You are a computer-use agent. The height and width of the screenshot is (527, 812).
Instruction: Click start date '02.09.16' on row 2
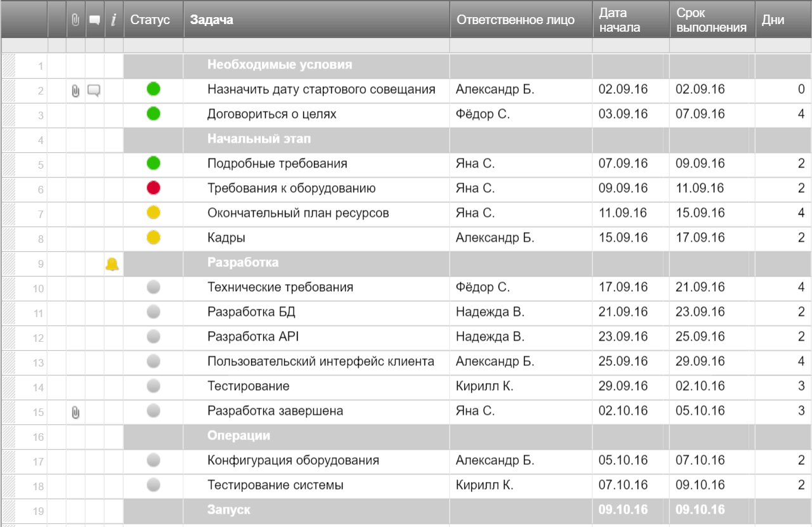point(623,89)
